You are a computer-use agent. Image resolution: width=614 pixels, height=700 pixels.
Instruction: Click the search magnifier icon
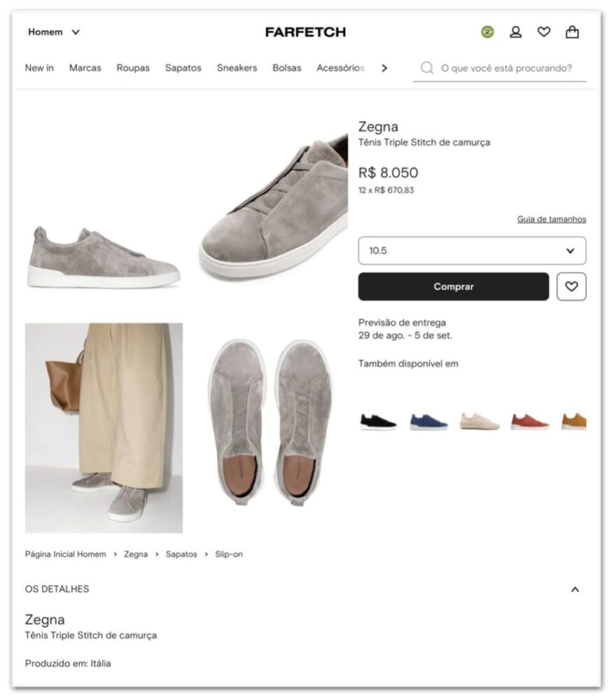(426, 68)
